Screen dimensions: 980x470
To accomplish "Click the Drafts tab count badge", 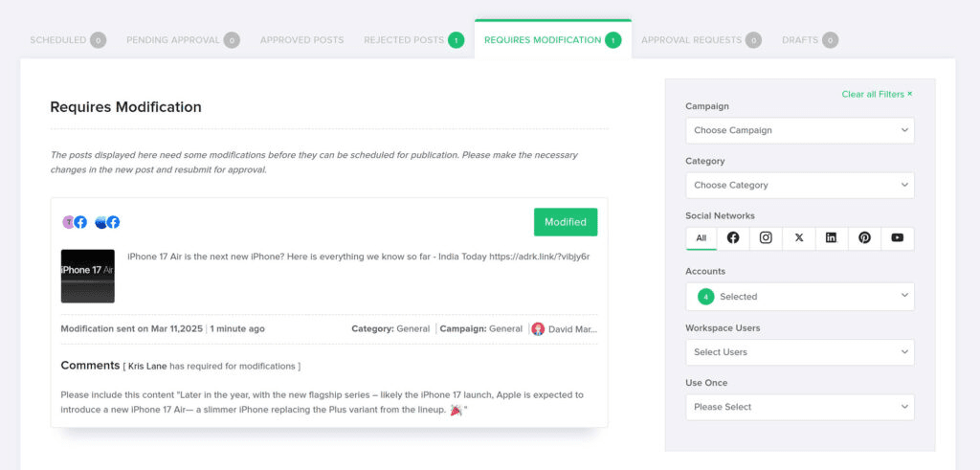I will [830, 40].
